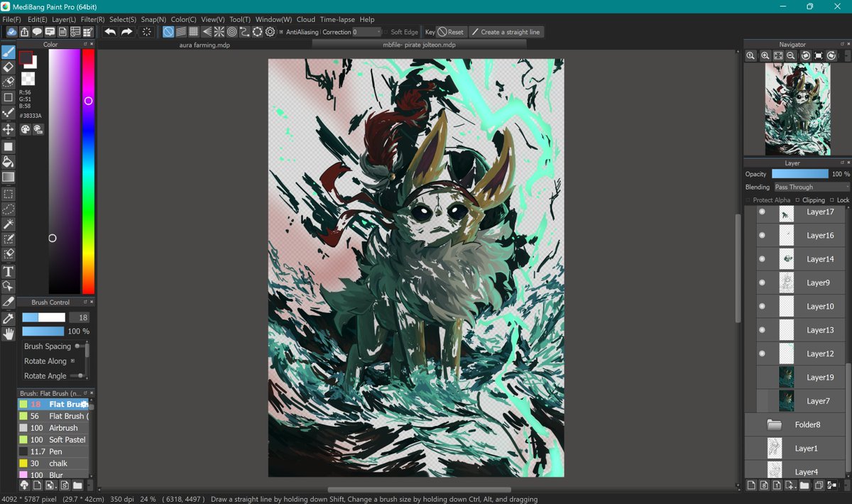
Task: Rotate canvas right in the Navigator
Action: click(831, 55)
